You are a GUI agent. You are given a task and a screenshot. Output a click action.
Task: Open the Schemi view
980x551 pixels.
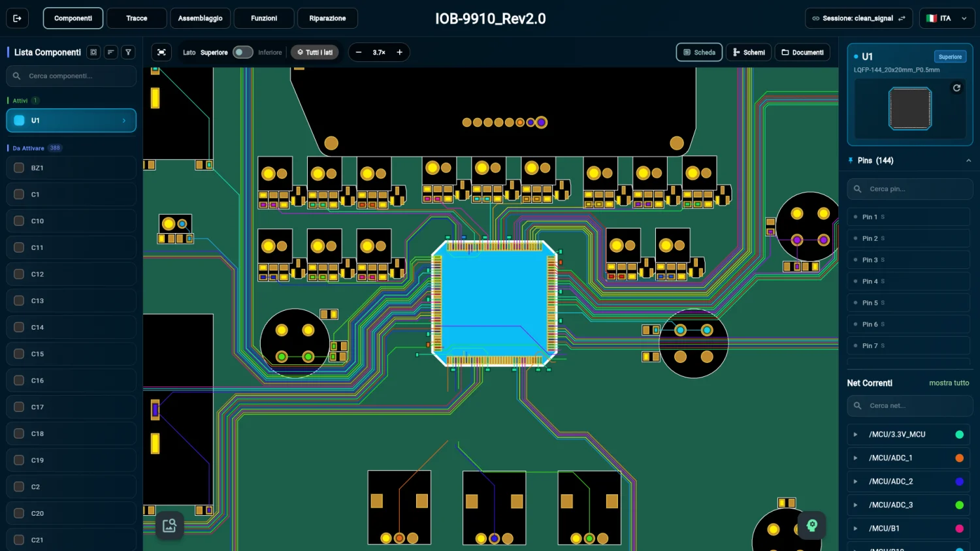(749, 52)
